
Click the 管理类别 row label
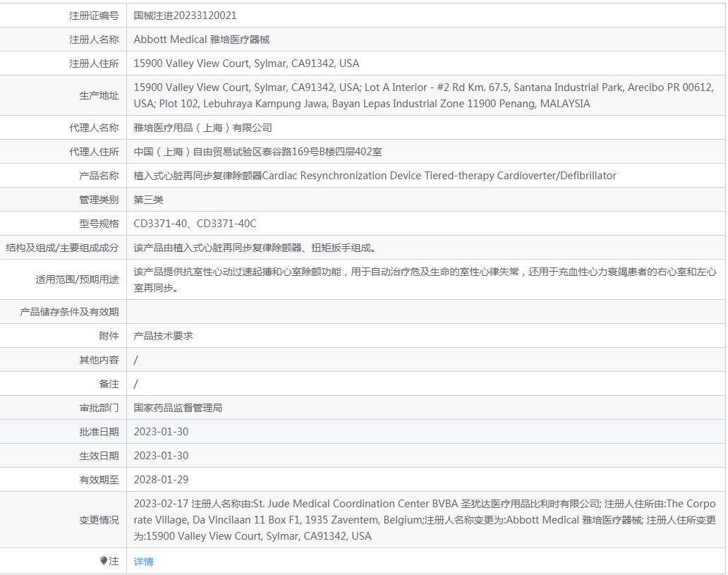(x=99, y=200)
